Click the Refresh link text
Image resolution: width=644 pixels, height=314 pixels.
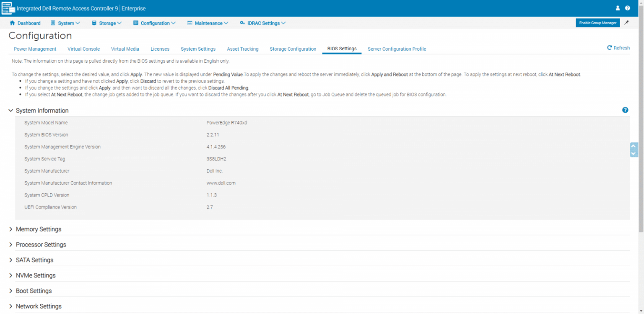click(x=621, y=48)
